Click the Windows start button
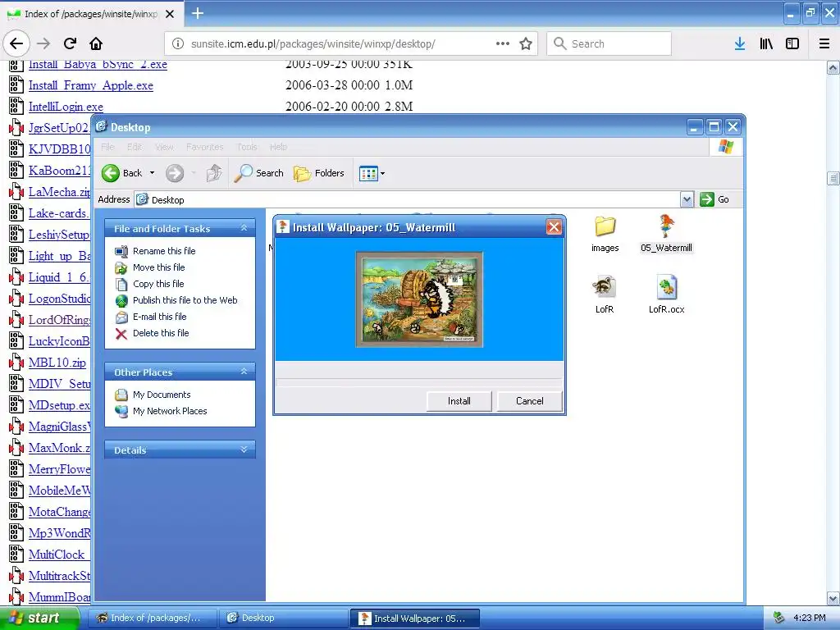Screen dimensions: 840x630 coord(39,619)
